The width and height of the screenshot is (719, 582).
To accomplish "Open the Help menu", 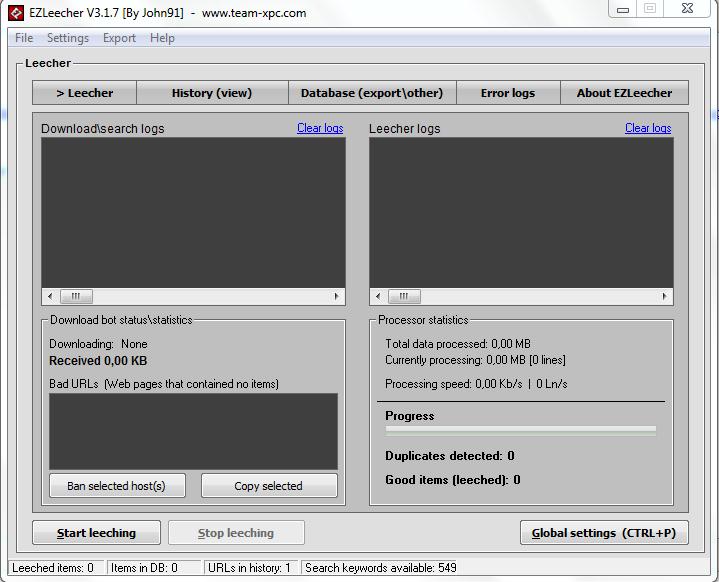I will click(162, 38).
